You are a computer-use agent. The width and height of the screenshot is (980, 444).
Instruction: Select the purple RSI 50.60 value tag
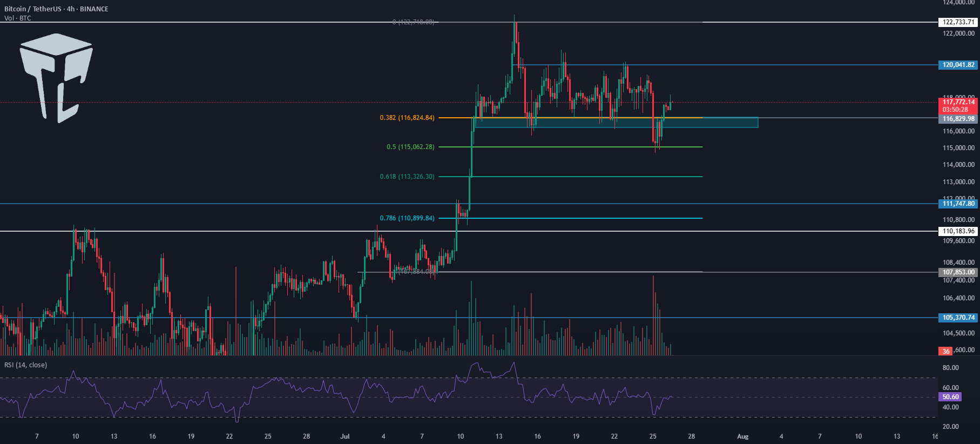coord(950,397)
